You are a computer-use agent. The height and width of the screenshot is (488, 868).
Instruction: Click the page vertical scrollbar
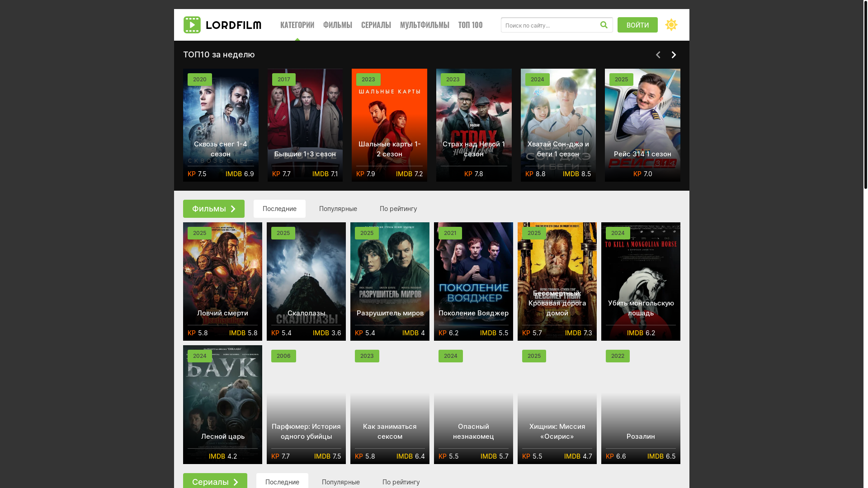(x=865, y=94)
